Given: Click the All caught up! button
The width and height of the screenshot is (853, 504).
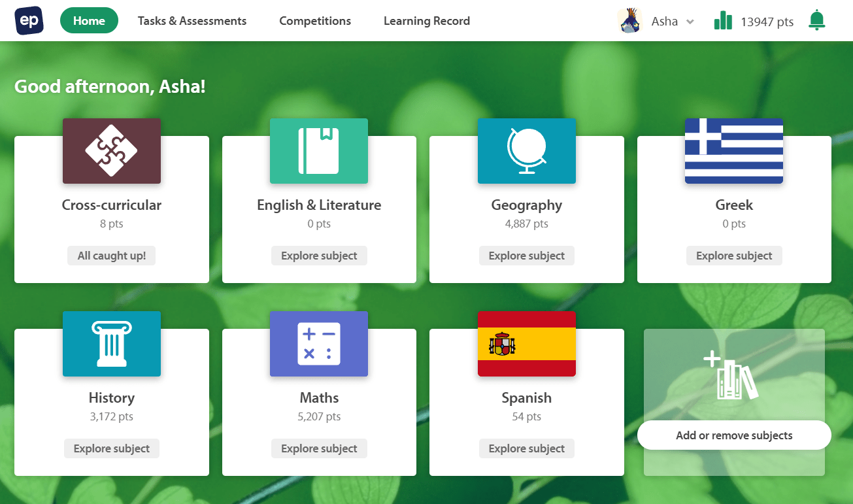Looking at the screenshot, I should point(112,256).
